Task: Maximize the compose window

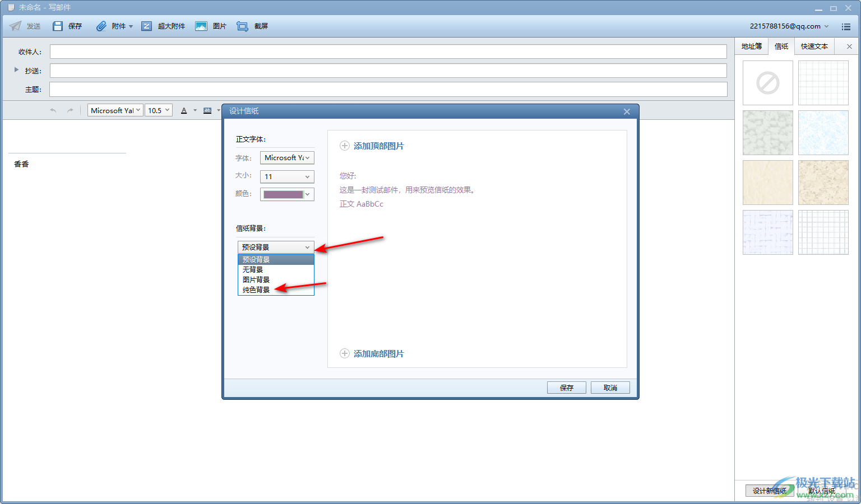Action: pos(834,8)
